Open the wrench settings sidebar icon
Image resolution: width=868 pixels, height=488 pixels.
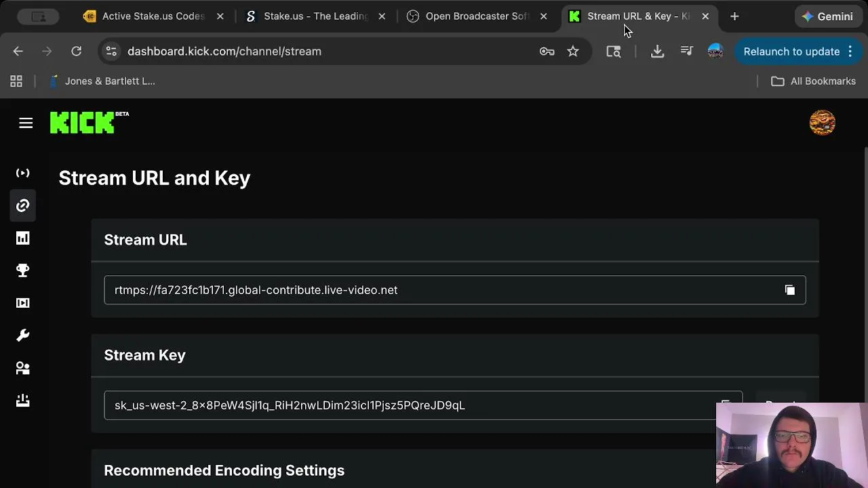(23, 335)
